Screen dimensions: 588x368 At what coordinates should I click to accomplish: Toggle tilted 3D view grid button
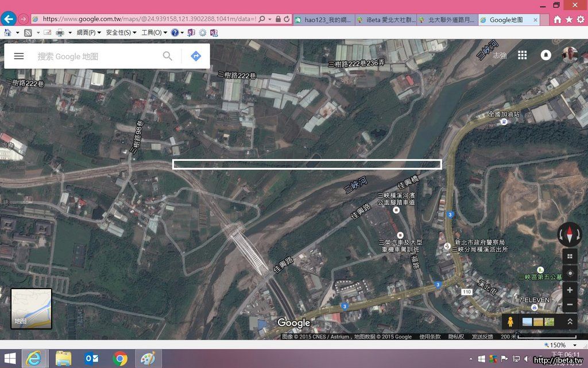click(x=570, y=256)
